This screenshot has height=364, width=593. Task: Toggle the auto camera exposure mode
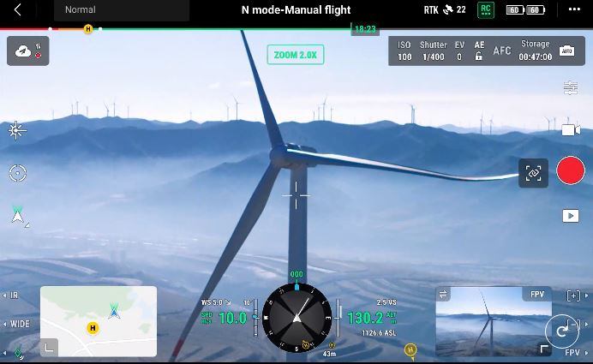click(566, 51)
